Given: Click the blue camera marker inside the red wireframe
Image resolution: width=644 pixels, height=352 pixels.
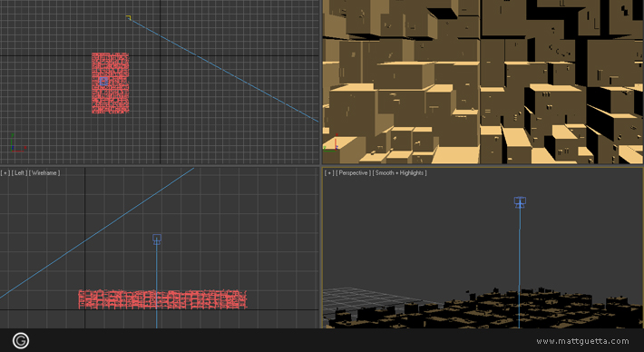Looking at the screenshot, I should [x=103, y=82].
